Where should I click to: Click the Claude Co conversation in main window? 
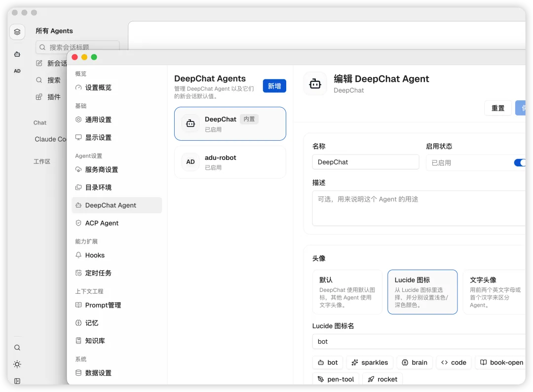pyautogui.click(x=50, y=139)
